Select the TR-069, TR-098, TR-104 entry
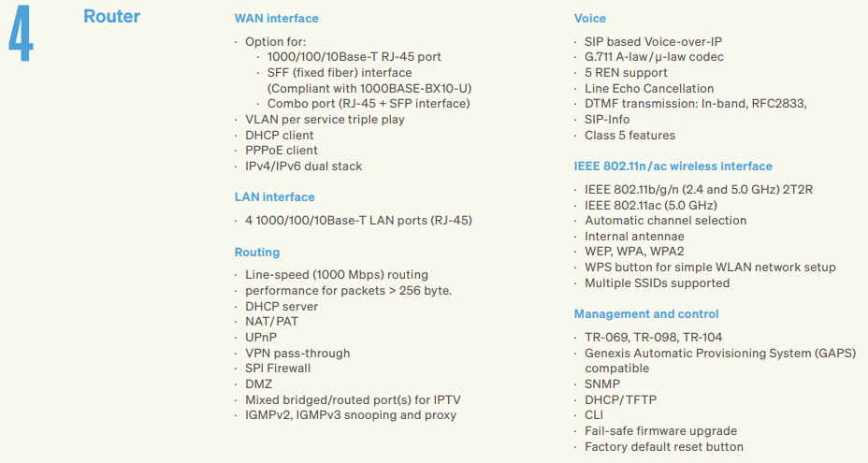Screen dimensions: 868x463 653,338
